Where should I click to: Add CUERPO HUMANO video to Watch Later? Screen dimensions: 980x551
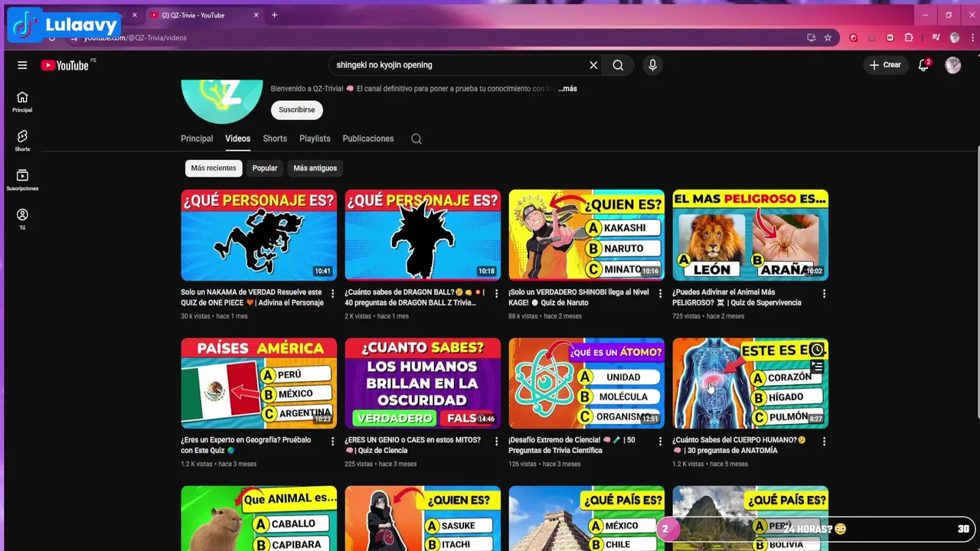(817, 350)
